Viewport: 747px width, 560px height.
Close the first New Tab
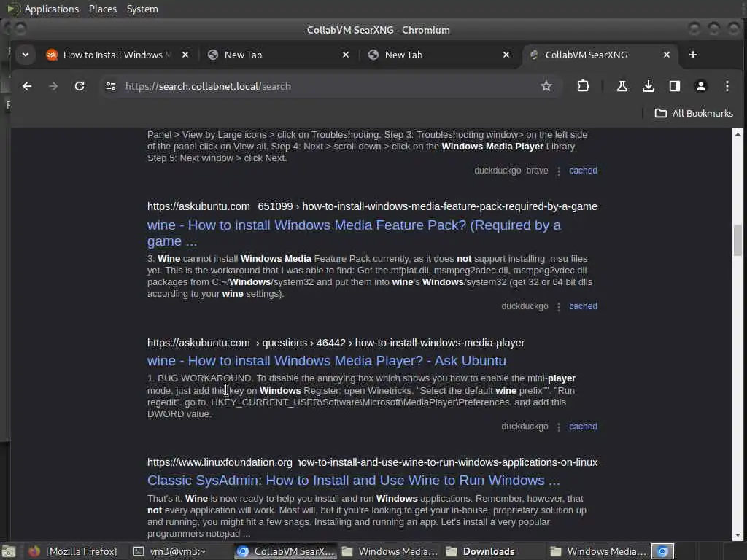[x=346, y=55]
